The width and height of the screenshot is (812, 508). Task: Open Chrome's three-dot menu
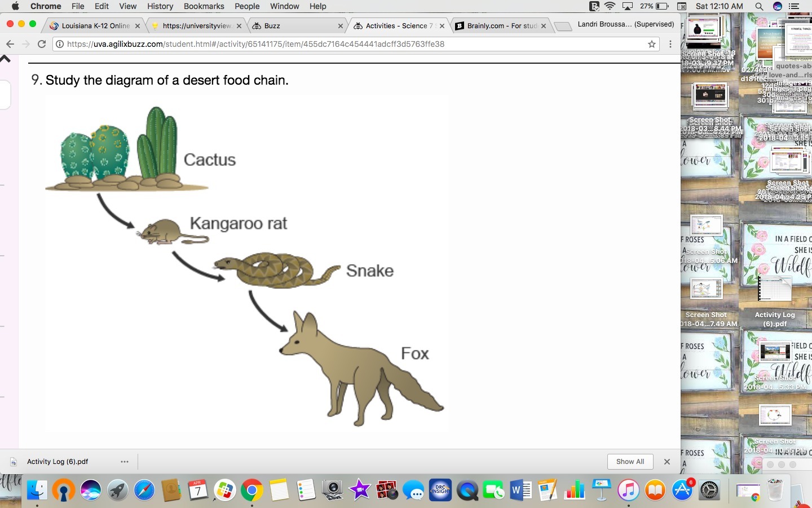[670, 44]
